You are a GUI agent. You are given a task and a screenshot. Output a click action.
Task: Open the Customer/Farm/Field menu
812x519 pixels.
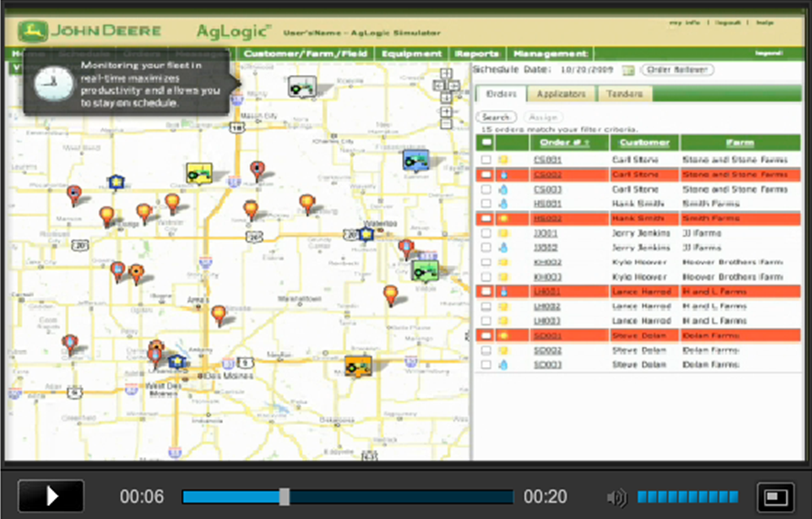point(306,54)
